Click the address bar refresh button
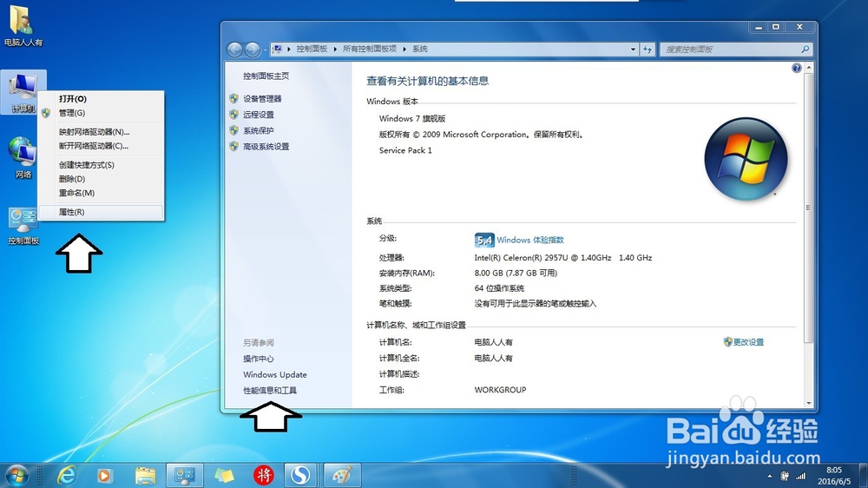This screenshot has height=488, width=868. point(648,49)
